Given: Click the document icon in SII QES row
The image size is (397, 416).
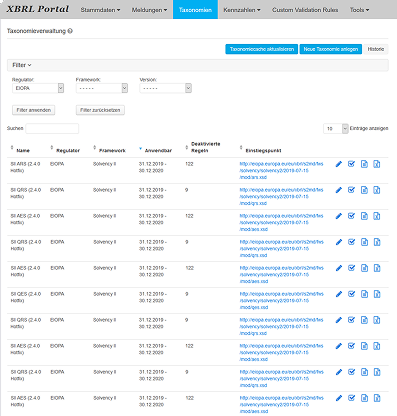Looking at the screenshot, I should pyautogui.click(x=364, y=294).
